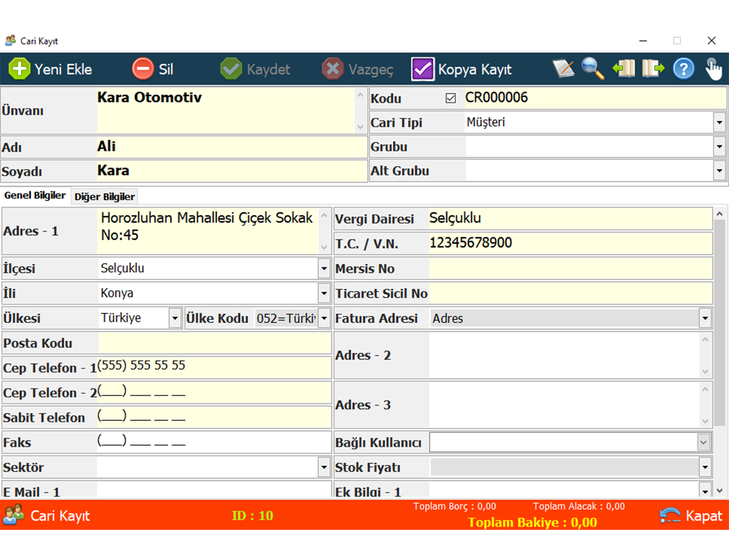Click the Cari Kayıt title bar icon
This screenshot has width=729, height=560.
coord(10,40)
